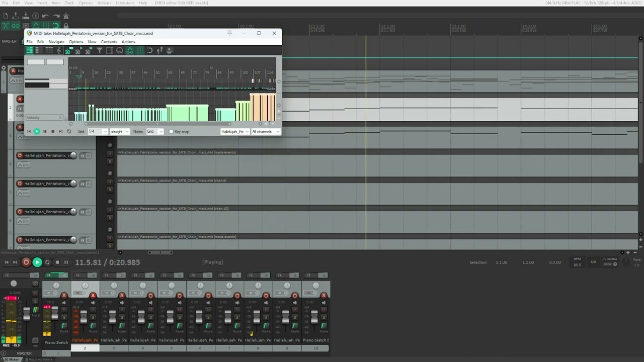Image resolution: width=644 pixels, height=362 pixels.
Task: Click the quantize Q icon in MIDI editor
Action: click(x=120, y=50)
